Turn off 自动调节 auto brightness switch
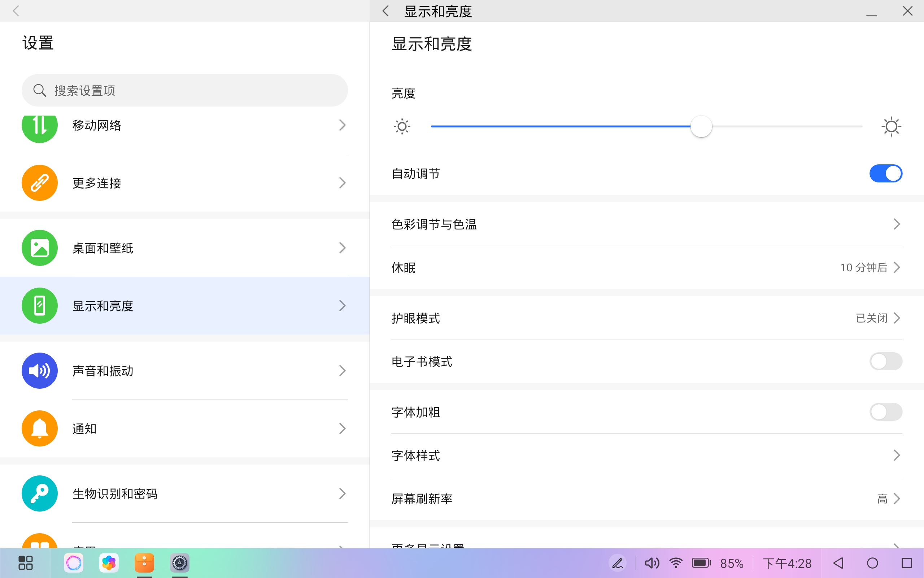The image size is (924, 578). (886, 173)
